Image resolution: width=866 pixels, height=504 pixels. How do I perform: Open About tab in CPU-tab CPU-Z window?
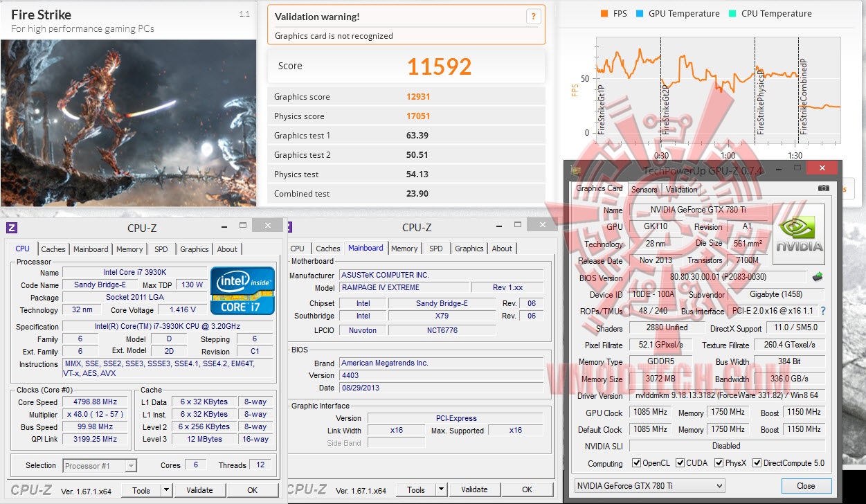(x=227, y=249)
